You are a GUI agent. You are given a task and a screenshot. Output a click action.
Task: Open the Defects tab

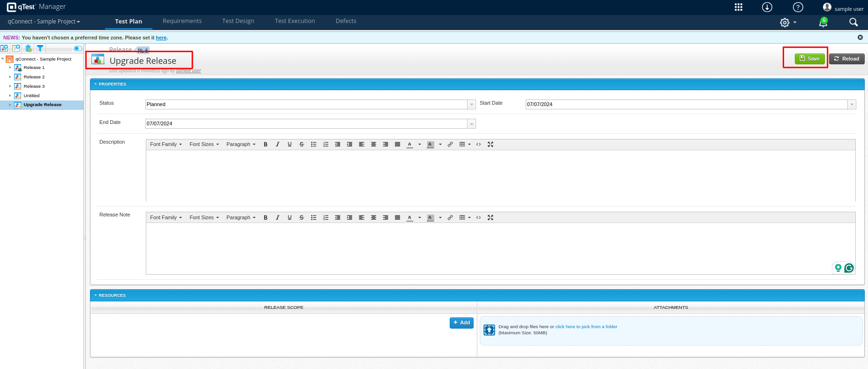346,21
